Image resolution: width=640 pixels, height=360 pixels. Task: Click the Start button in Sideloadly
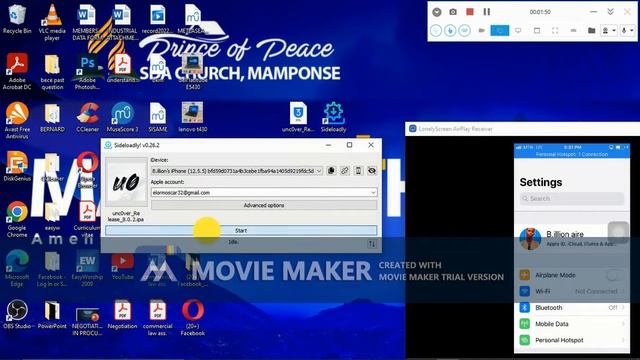(x=241, y=231)
